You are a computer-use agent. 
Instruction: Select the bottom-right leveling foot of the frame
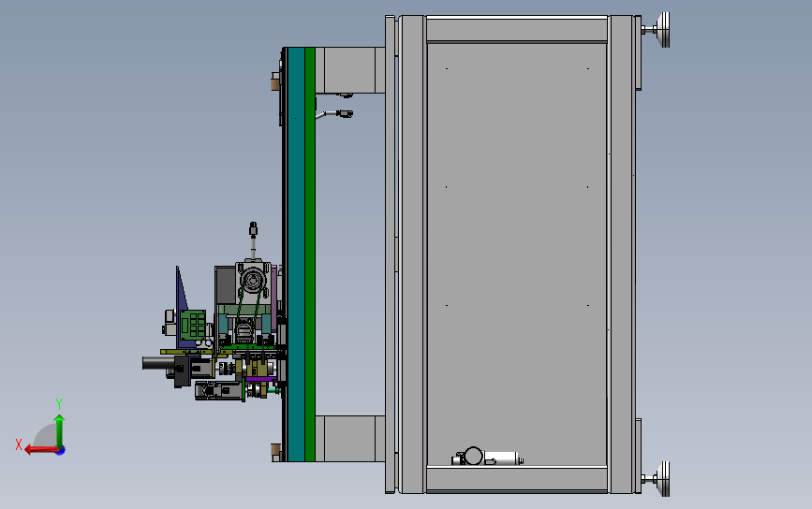point(657,479)
